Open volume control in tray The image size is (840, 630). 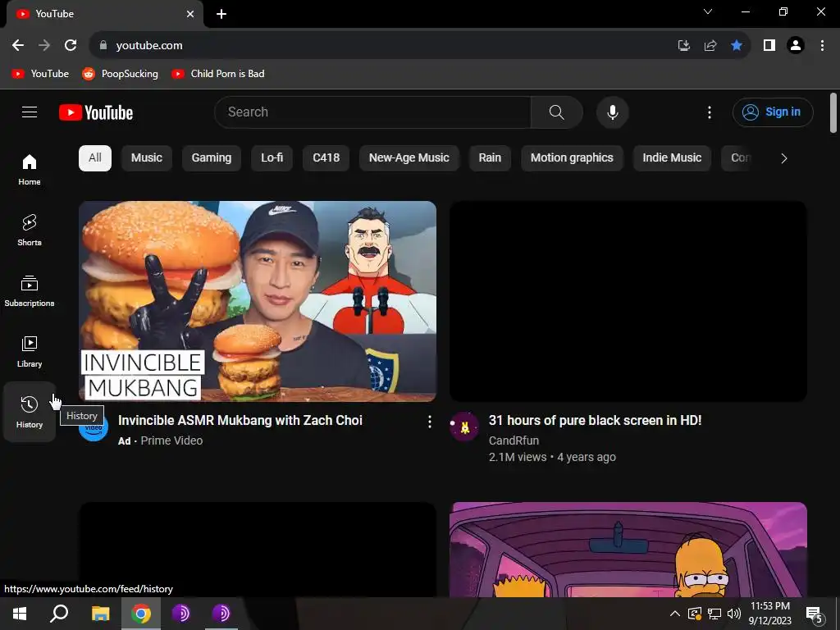click(734, 614)
